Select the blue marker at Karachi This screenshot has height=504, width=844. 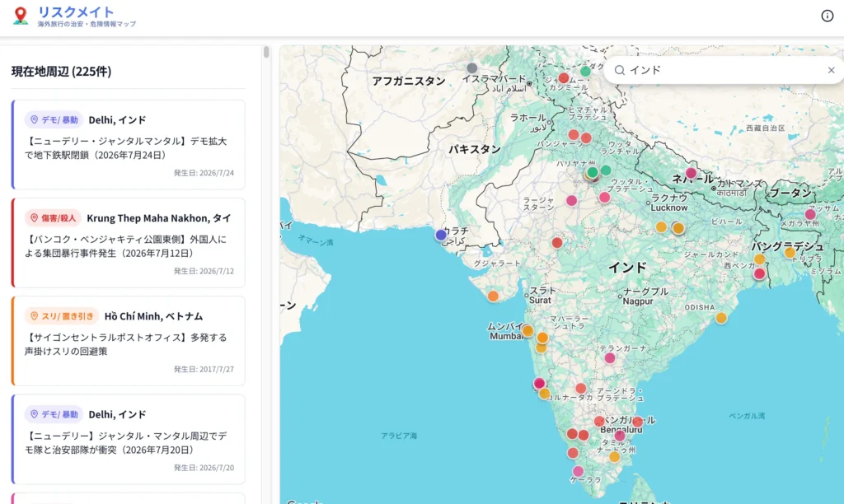(441, 235)
